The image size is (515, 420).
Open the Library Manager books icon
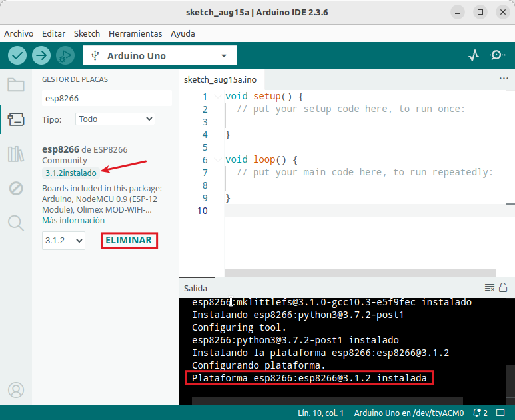(x=16, y=154)
